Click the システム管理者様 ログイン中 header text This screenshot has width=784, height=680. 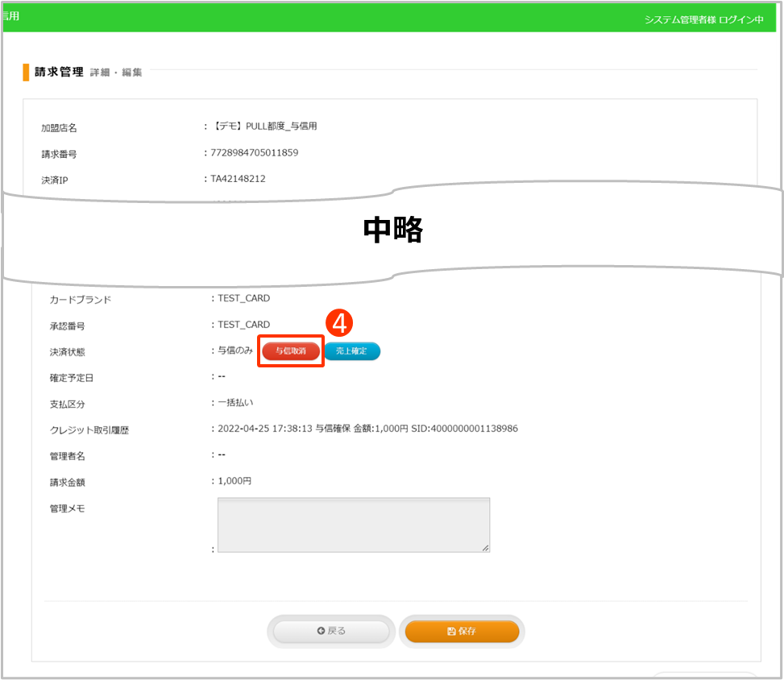point(703,19)
